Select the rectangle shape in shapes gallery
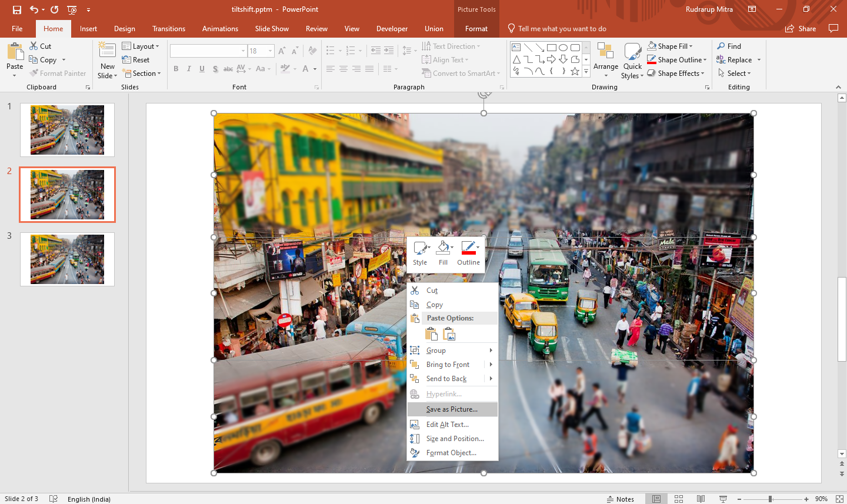 (551, 48)
